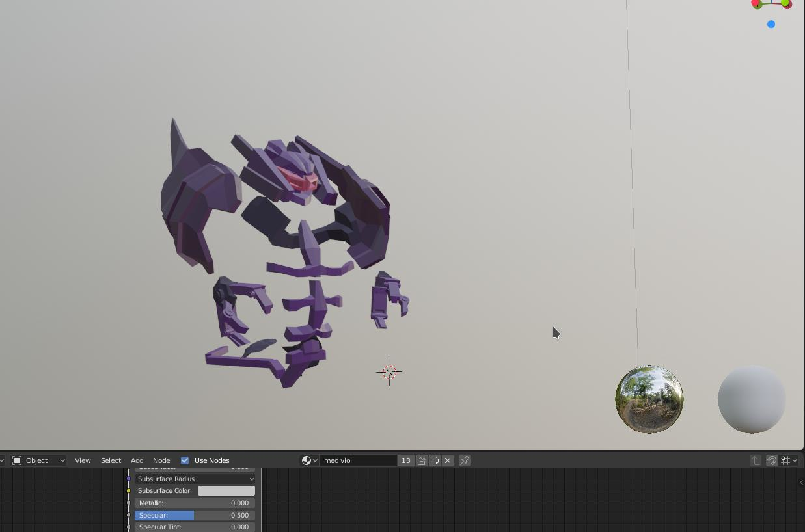The width and height of the screenshot is (805, 532).
Task: Click the Specular Tint value slider
Action: [195, 527]
